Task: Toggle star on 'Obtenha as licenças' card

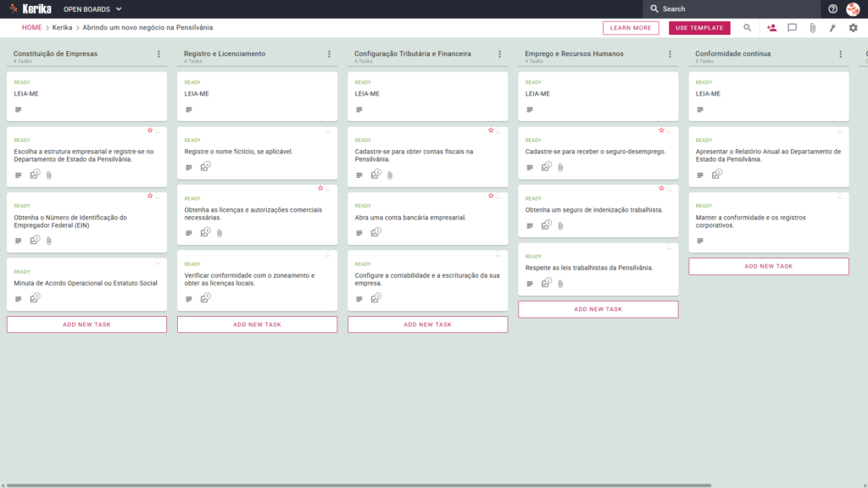Action: [320, 189]
